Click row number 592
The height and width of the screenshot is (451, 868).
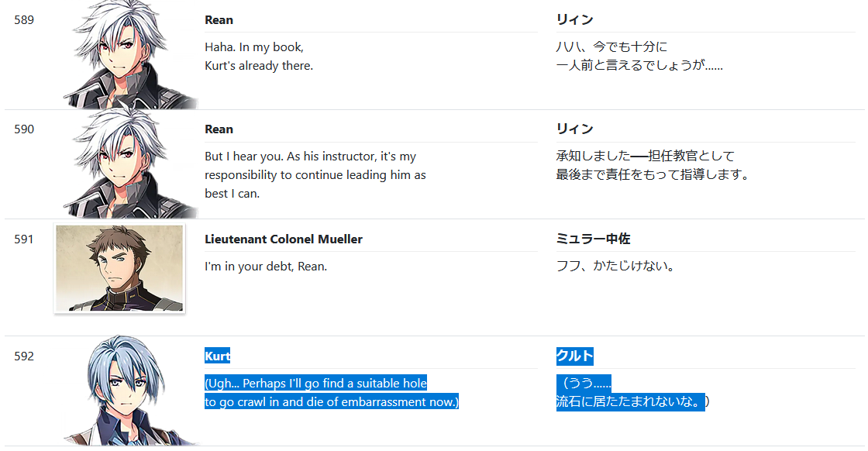[x=24, y=356]
